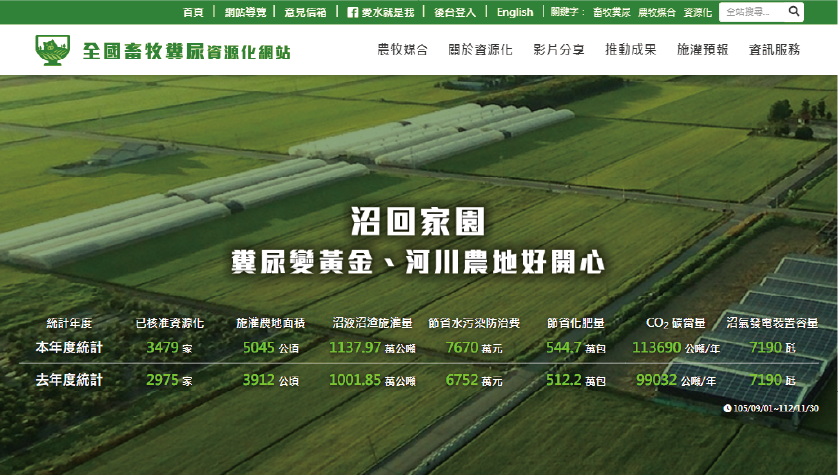This screenshot has width=838, height=475.
Task: Click the CO2 碳當量 header
Action: 676,323
